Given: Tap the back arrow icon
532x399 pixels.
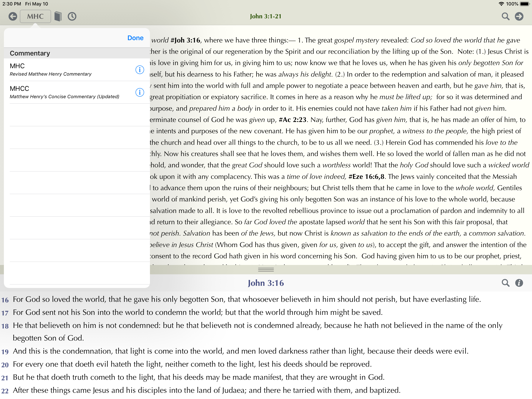Looking at the screenshot, I should (13, 16).
